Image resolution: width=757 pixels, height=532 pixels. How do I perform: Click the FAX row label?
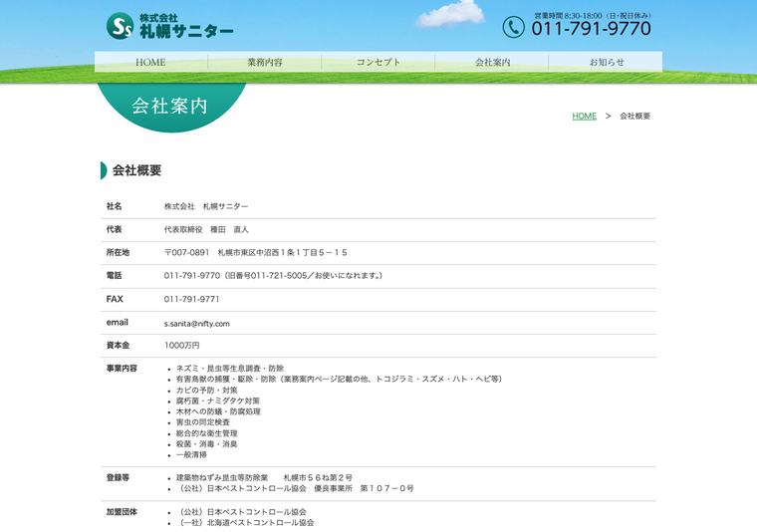pyautogui.click(x=115, y=299)
